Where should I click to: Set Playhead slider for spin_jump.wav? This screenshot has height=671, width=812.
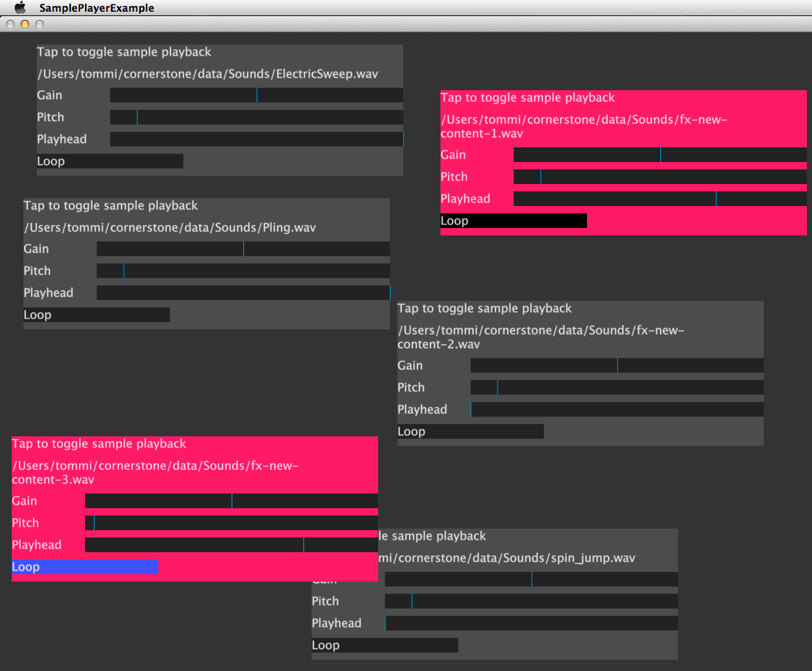pos(531,623)
